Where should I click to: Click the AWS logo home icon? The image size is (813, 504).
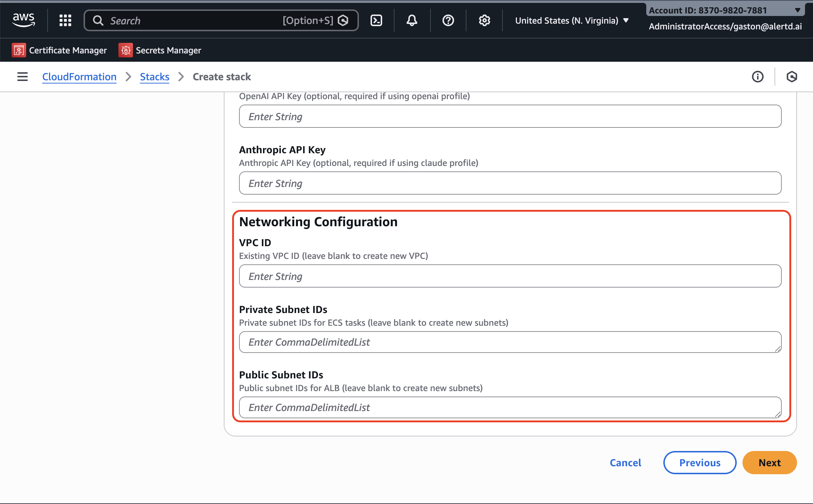point(24,20)
